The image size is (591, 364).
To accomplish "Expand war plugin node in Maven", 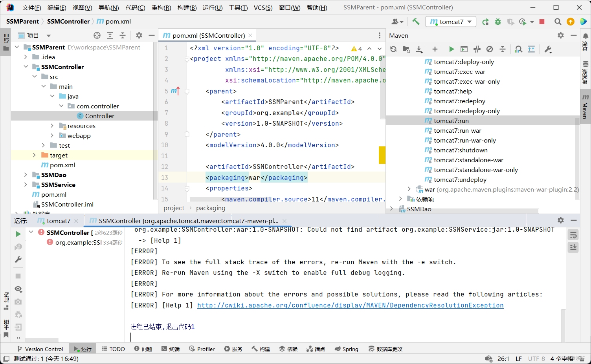I will point(409,189).
